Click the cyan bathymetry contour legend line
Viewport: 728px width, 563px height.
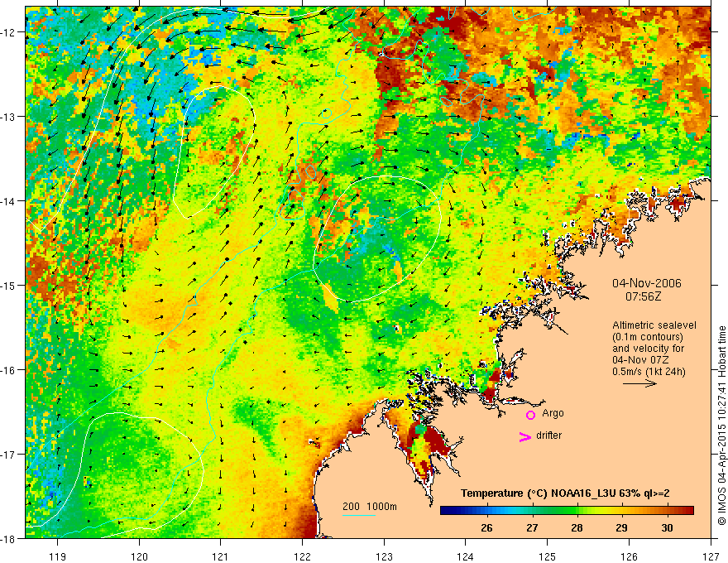point(358,515)
